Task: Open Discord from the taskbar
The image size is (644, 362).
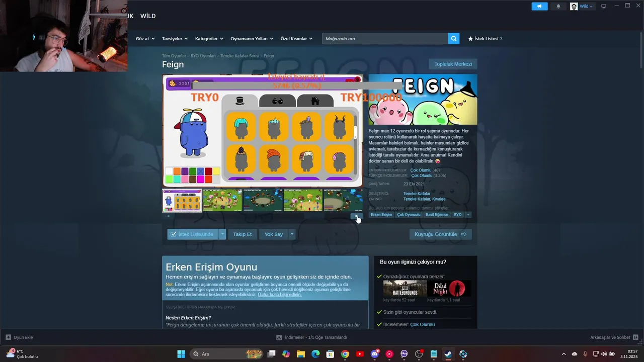Action: (374, 354)
